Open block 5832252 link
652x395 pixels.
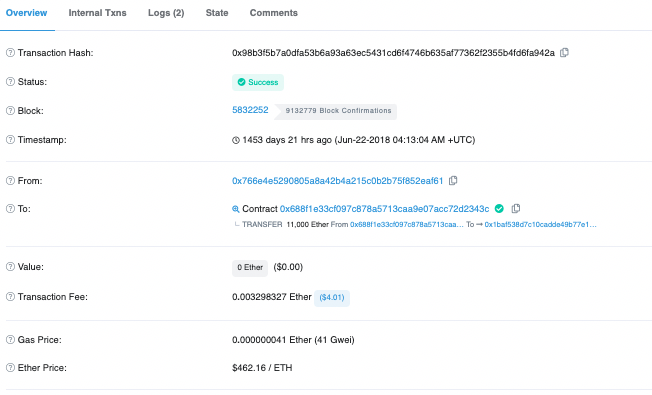point(250,110)
